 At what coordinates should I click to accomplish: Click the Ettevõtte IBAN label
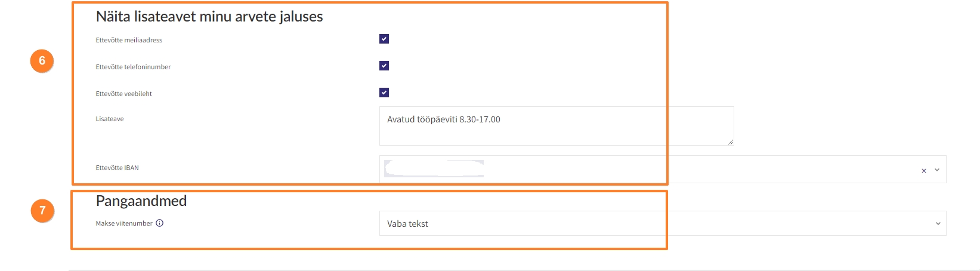click(117, 168)
